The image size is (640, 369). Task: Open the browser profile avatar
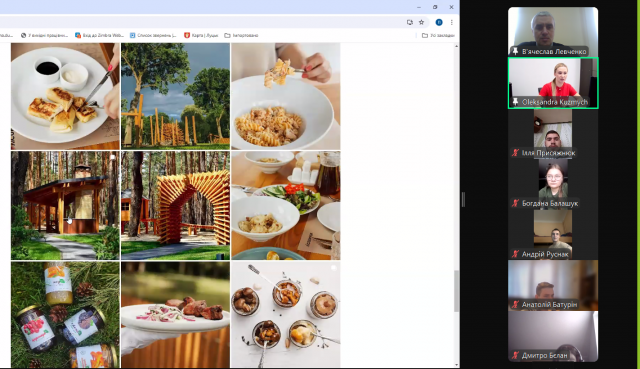click(439, 22)
